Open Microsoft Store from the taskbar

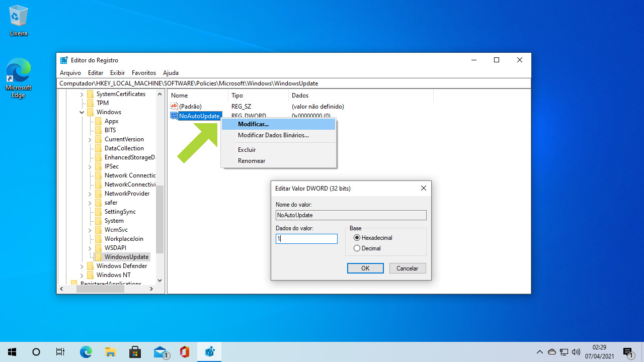point(135,352)
